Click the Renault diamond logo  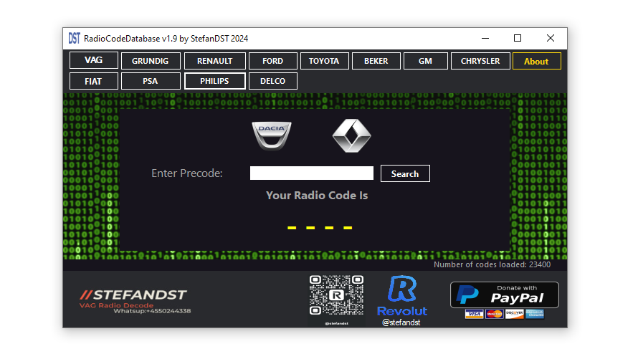(351, 135)
